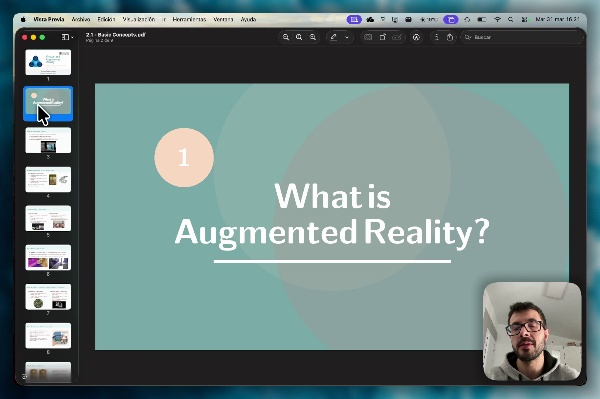
Task: Click the battery status icon
Action: (x=481, y=19)
